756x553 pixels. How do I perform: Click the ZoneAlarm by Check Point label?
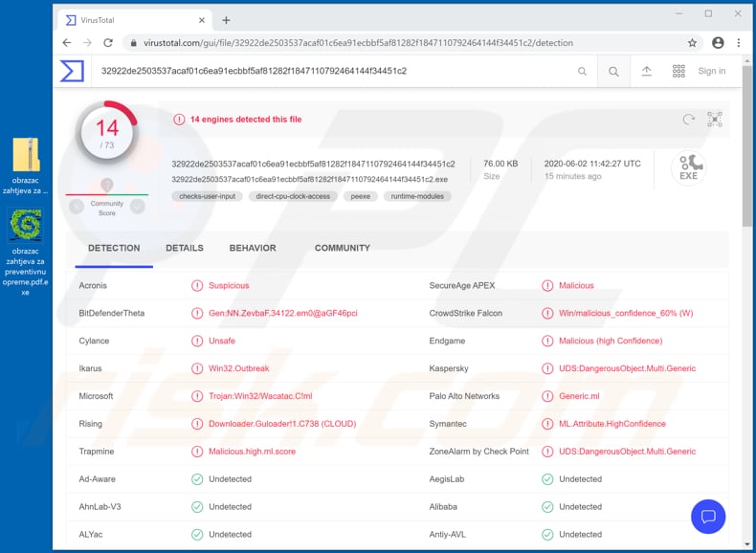pos(479,452)
